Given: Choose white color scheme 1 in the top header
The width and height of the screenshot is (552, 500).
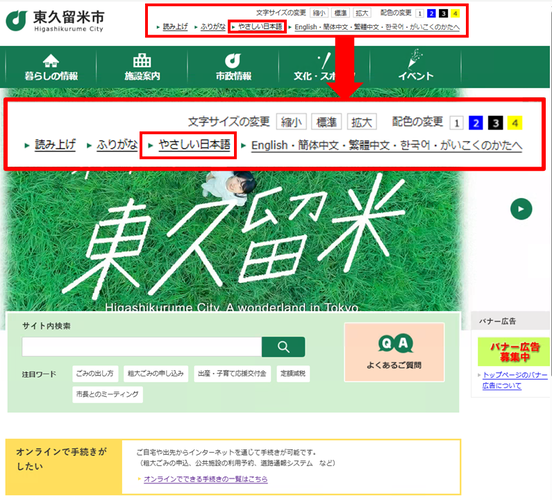Looking at the screenshot, I should click(419, 13).
